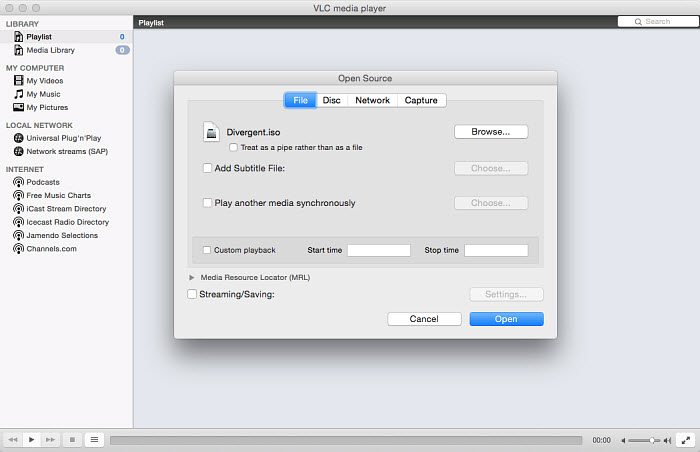Viewport: 700px width, 452px height.
Task: Tick the Custom playback checkbox
Action: pyautogui.click(x=207, y=250)
